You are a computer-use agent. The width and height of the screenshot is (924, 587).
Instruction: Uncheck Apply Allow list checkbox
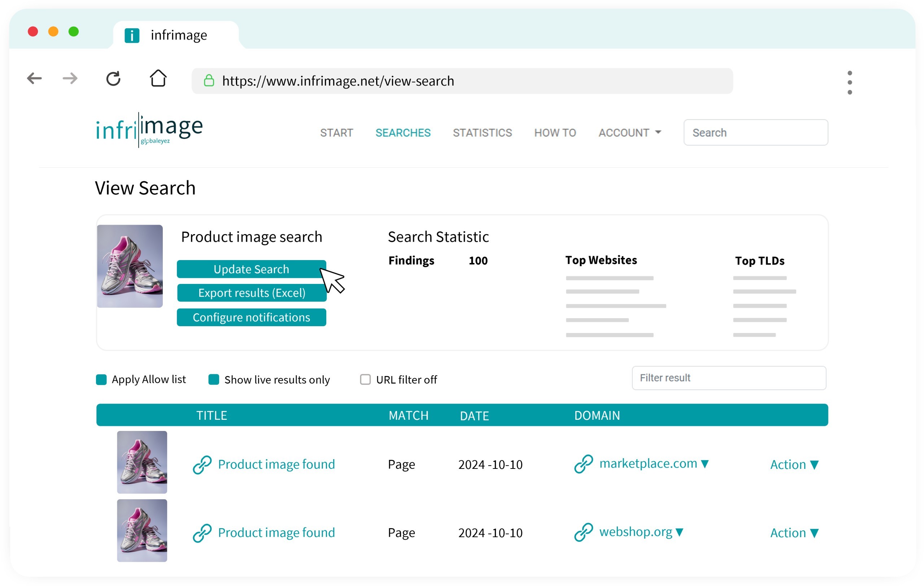click(101, 379)
